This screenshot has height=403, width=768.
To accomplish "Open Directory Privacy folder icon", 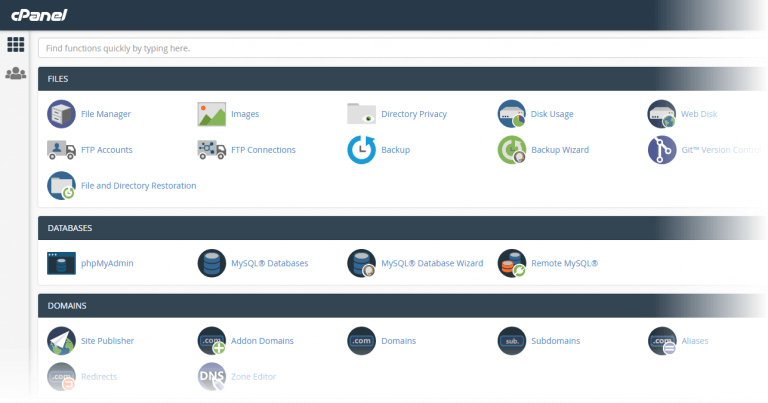I will [361, 114].
